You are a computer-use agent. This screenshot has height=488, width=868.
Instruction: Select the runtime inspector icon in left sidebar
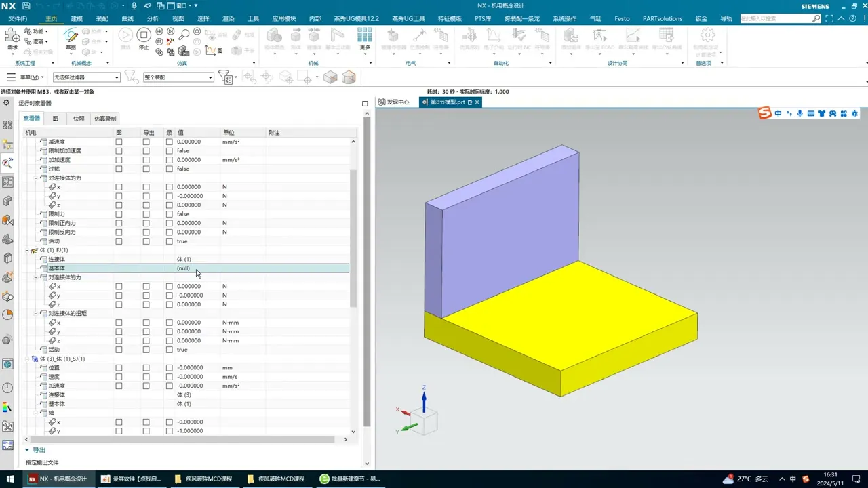point(7,163)
